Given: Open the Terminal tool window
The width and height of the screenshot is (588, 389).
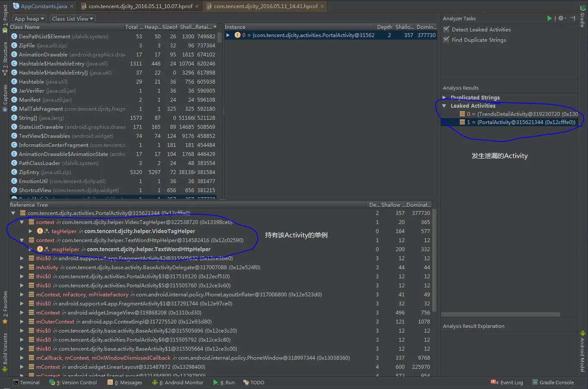Looking at the screenshot, I should (x=26, y=383).
